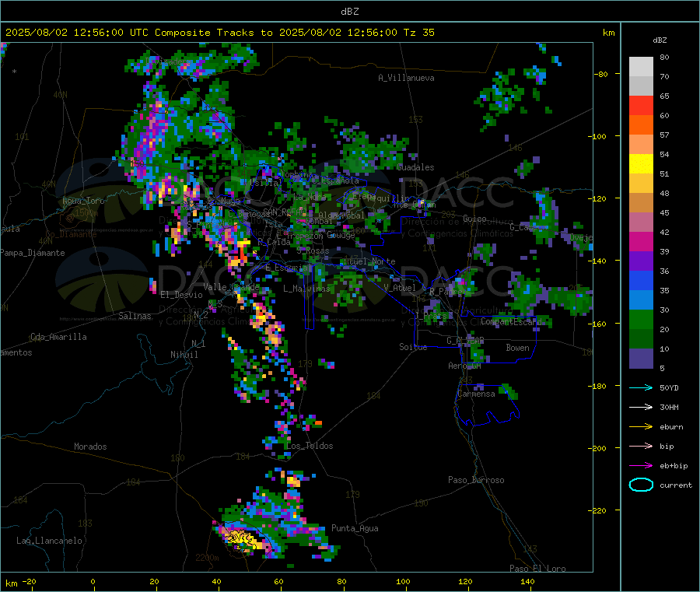The image size is (700, 592).
Task: Click the 'Cda_Amarilla' map label
Action: point(58,337)
